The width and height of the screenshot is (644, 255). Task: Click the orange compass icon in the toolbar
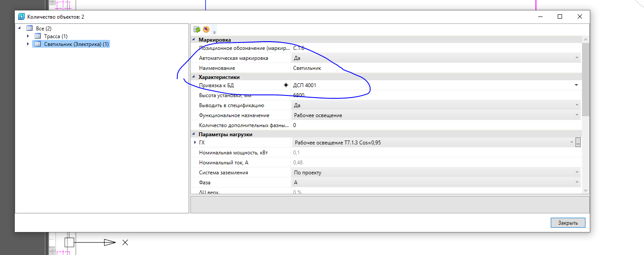pos(206,29)
